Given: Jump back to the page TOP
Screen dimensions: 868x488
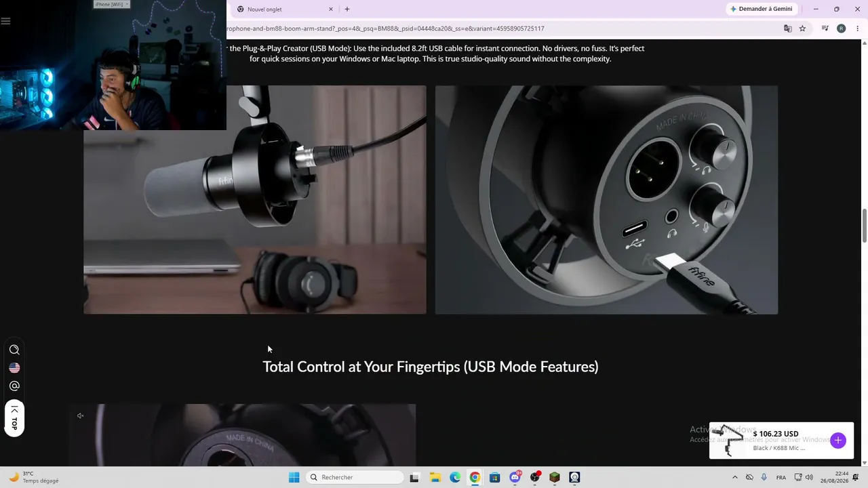Looking at the screenshot, I should click(14, 419).
